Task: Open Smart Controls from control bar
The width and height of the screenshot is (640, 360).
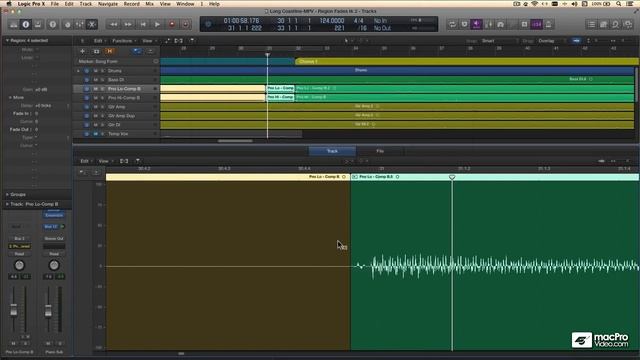Action: pyautogui.click(x=68, y=24)
